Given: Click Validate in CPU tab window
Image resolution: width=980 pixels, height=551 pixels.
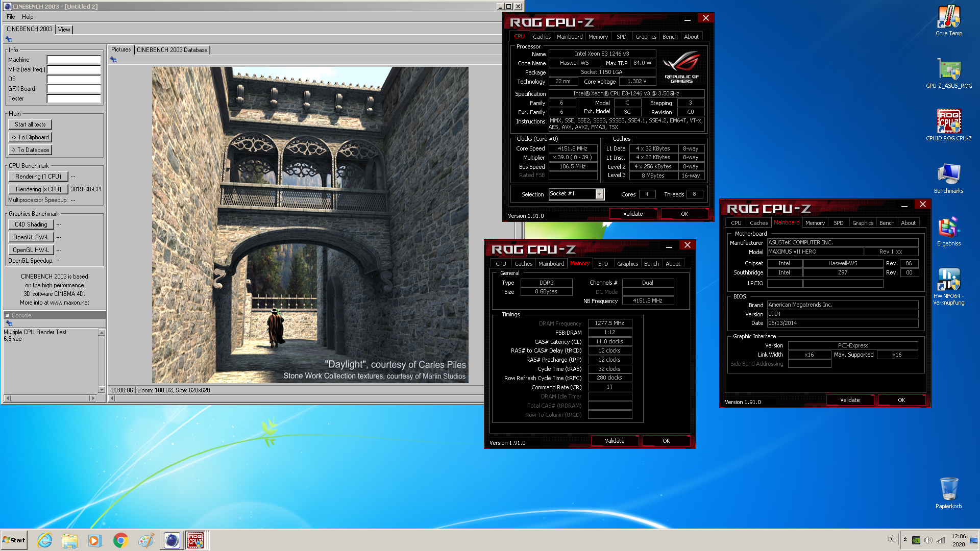Looking at the screenshot, I should [x=633, y=214].
